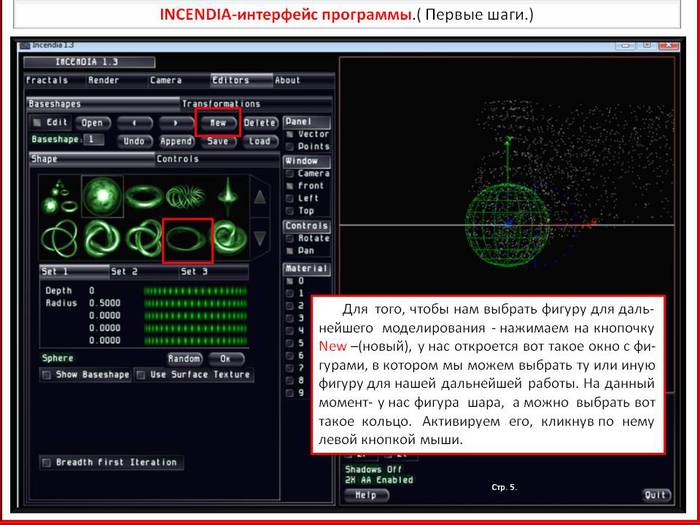Switch to the Controls tab beside Shape
700x525 pixels.
[217, 159]
